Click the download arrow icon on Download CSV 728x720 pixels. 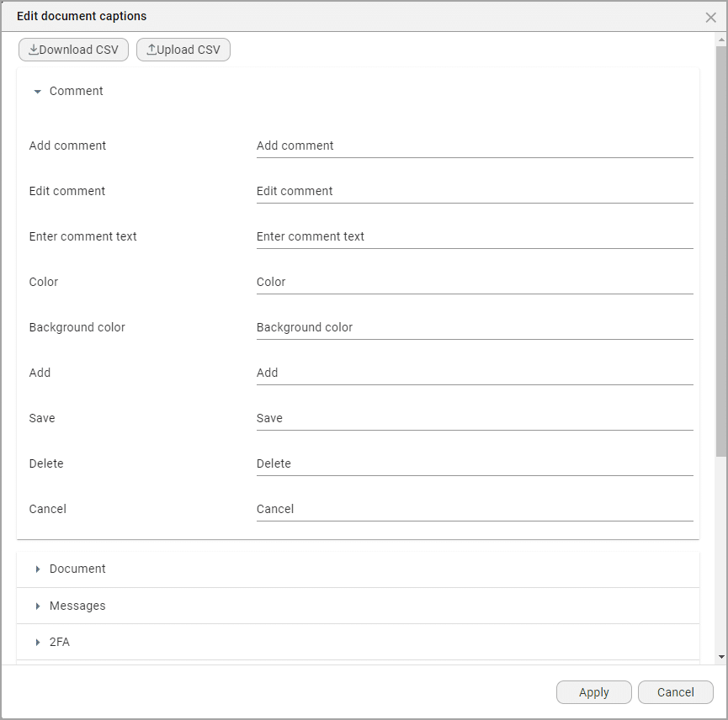point(35,49)
